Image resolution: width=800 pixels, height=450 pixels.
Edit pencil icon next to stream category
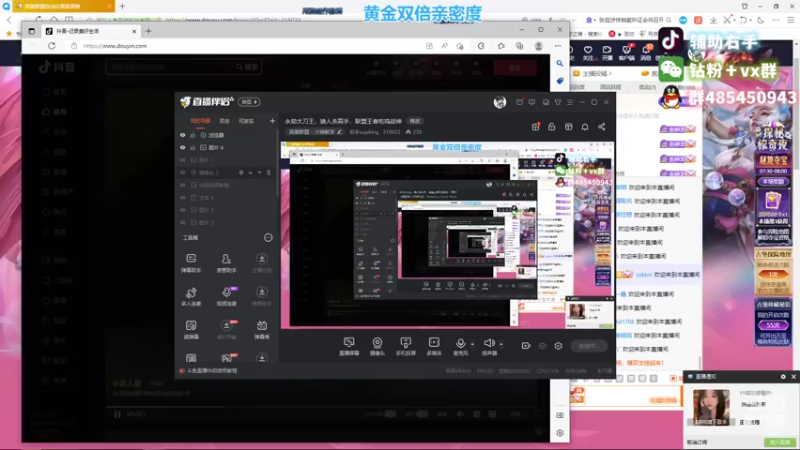coord(339,132)
